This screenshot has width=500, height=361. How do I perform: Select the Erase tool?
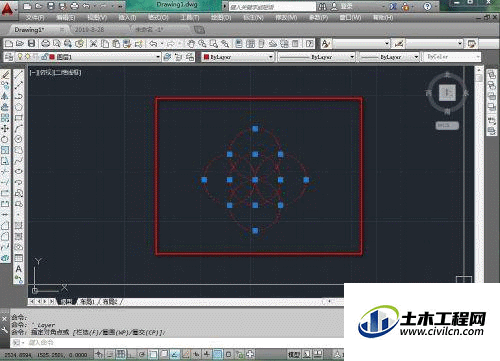coord(5,74)
